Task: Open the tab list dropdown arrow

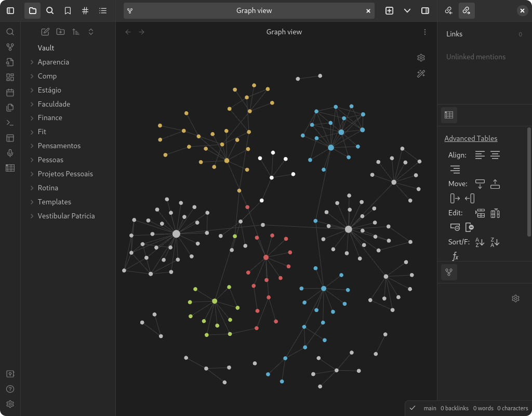Action: pos(407,10)
